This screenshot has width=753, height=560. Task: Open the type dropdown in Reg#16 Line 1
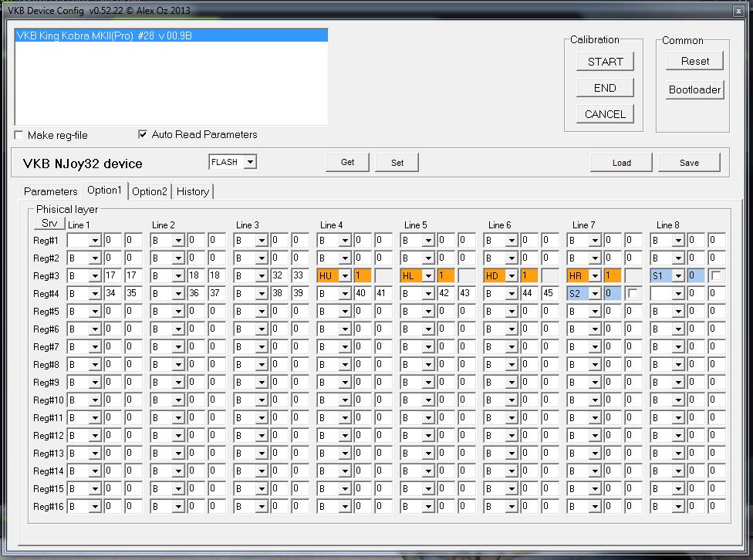[95, 506]
